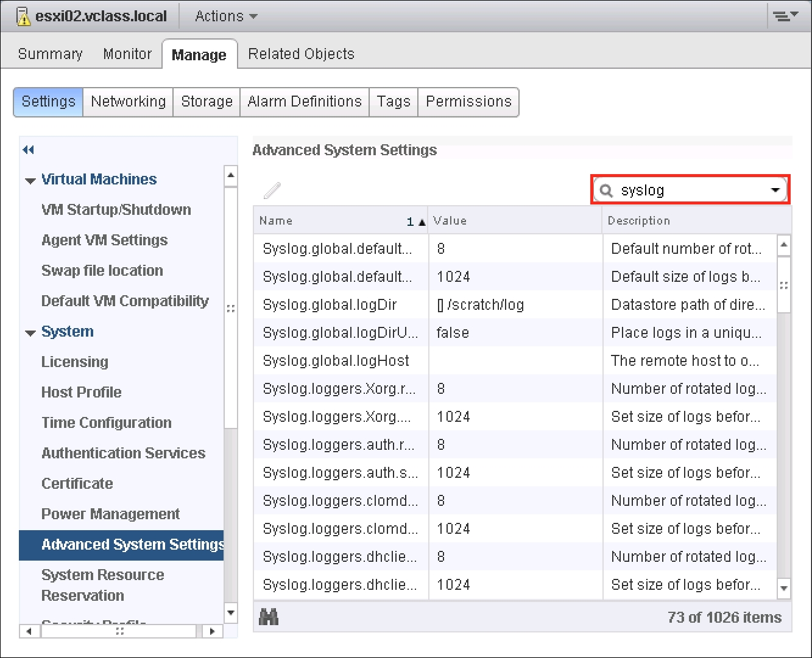812x658 pixels.
Task: Sort by the Name column header
Action: [x=329, y=221]
